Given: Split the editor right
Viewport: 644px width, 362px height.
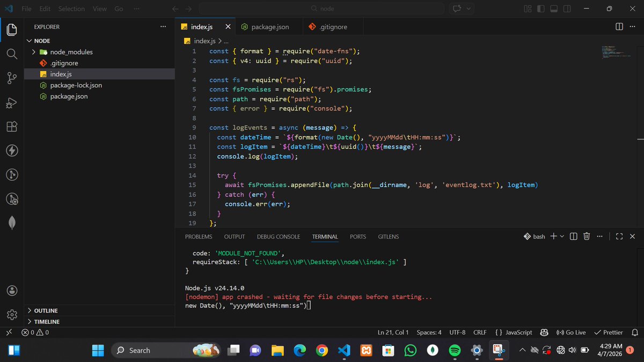Looking at the screenshot, I should [619, 26].
